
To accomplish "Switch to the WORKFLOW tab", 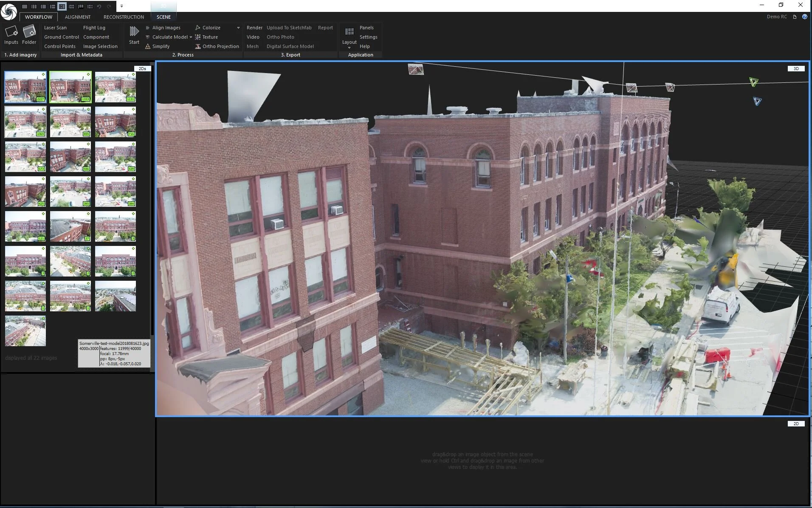I will pos(39,17).
